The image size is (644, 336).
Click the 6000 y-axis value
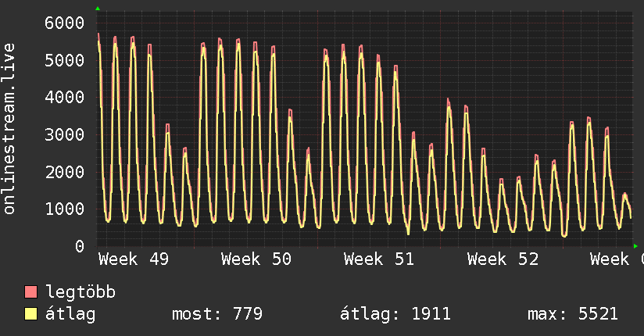[63, 23]
